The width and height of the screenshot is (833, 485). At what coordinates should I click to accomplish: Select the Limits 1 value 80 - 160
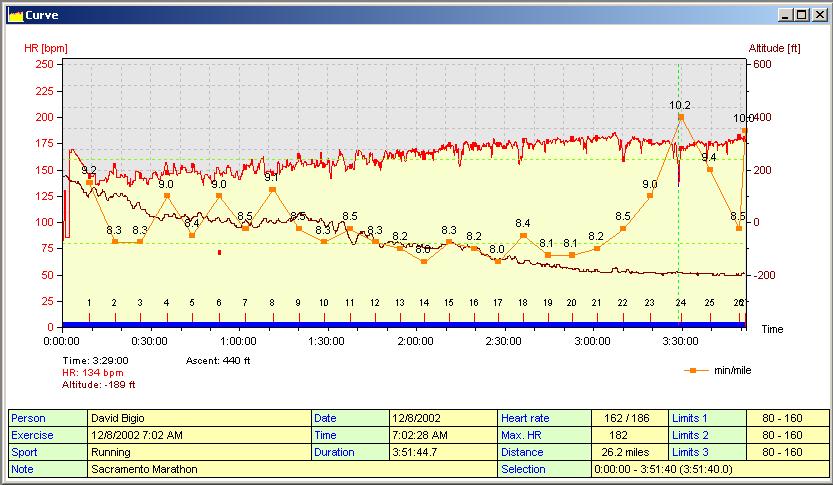(x=787, y=418)
